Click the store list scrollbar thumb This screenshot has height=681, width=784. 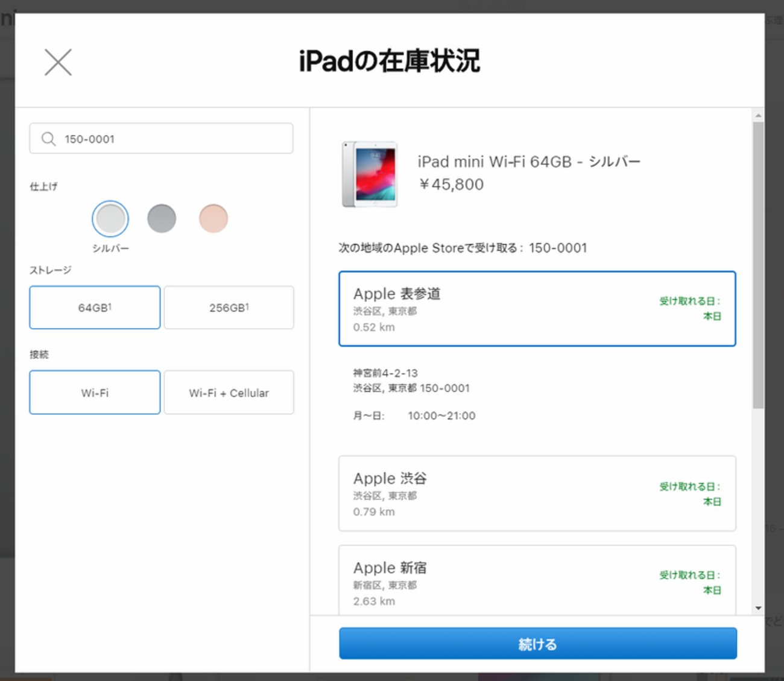pos(758,265)
